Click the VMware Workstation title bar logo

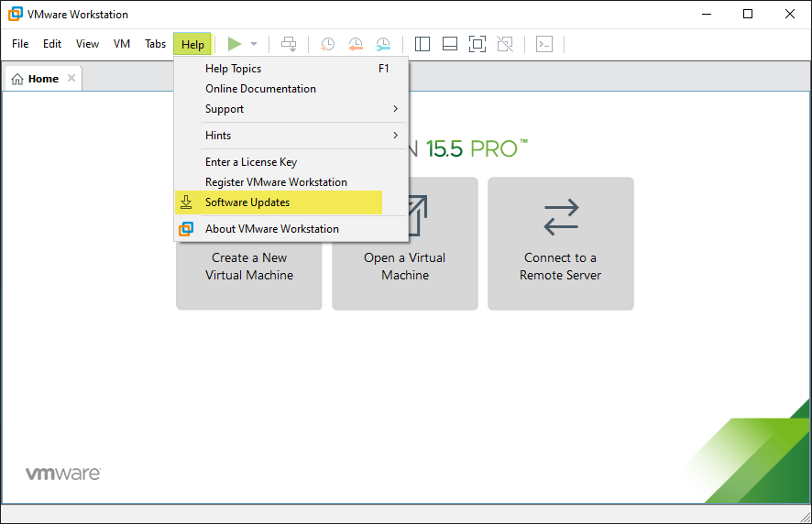16,14
